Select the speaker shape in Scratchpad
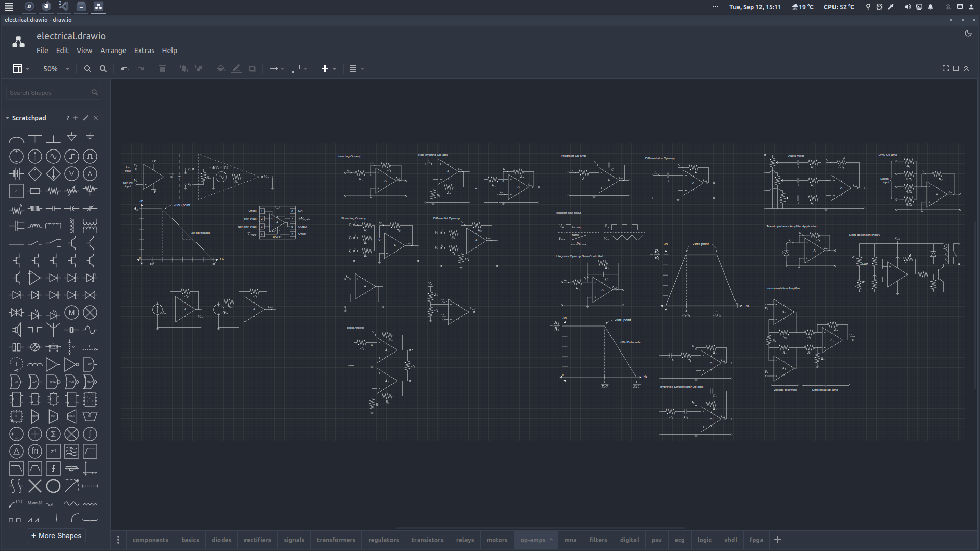Image resolution: width=980 pixels, height=551 pixels. [x=16, y=330]
